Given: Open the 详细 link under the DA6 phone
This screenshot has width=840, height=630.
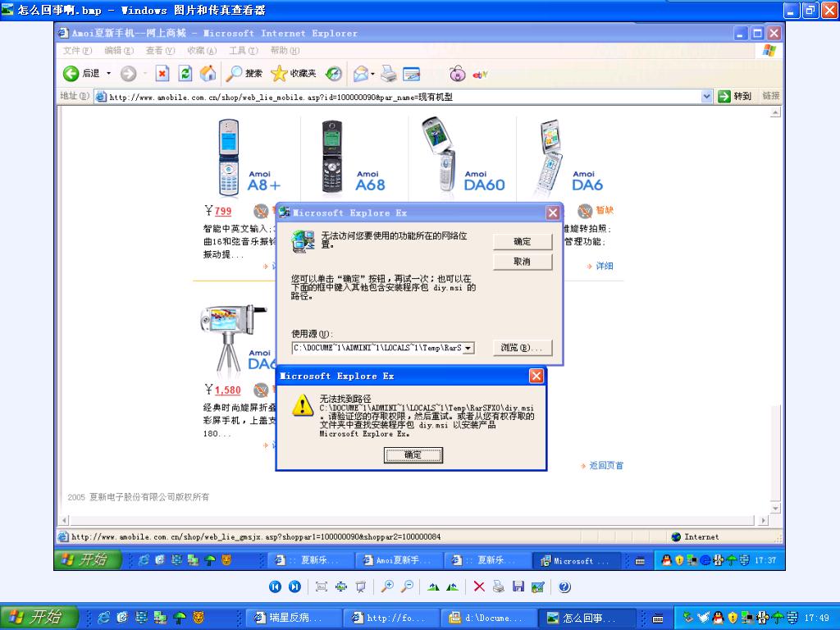Looking at the screenshot, I should (x=605, y=266).
